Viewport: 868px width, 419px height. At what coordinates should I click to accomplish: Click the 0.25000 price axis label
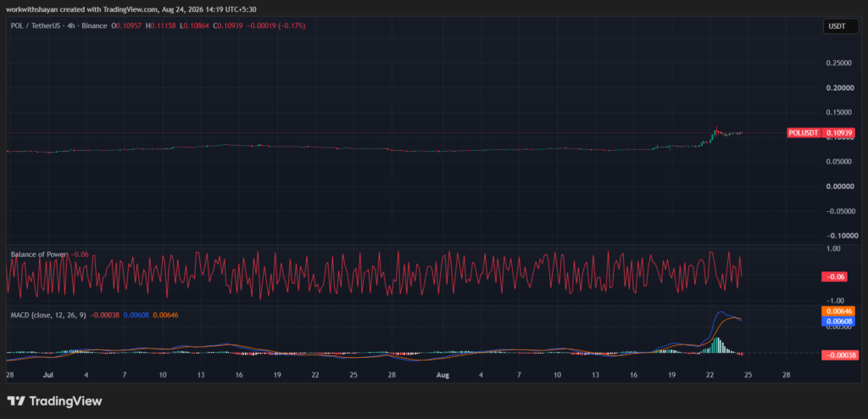[x=838, y=63]
